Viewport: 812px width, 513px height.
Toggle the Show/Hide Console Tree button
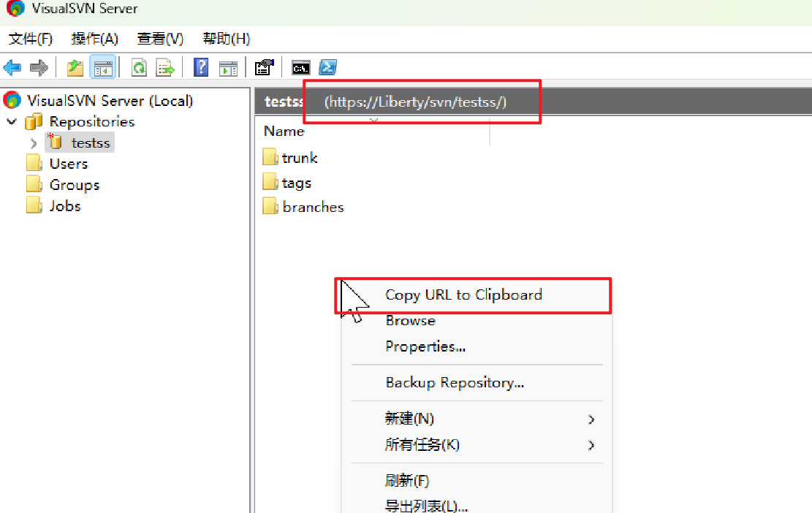102,68
